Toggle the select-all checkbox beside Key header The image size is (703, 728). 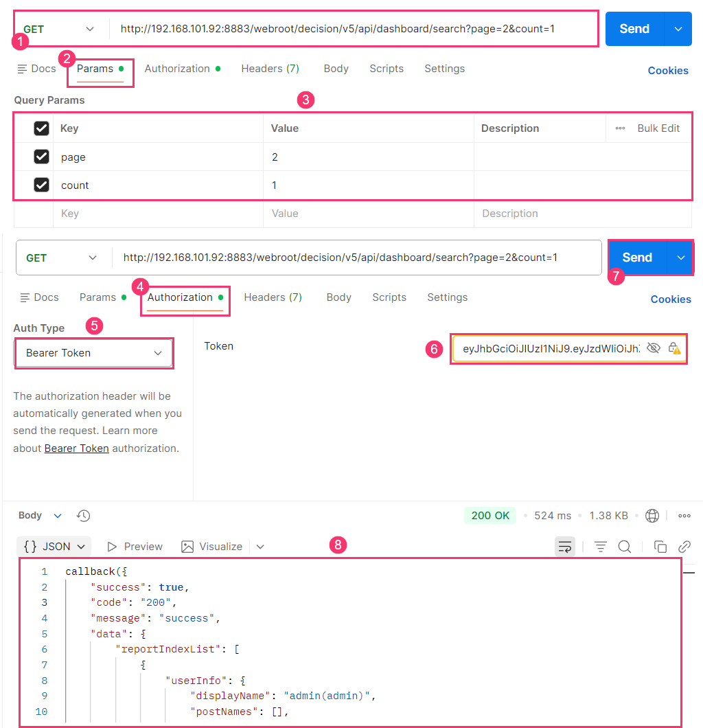pos(42,128)
